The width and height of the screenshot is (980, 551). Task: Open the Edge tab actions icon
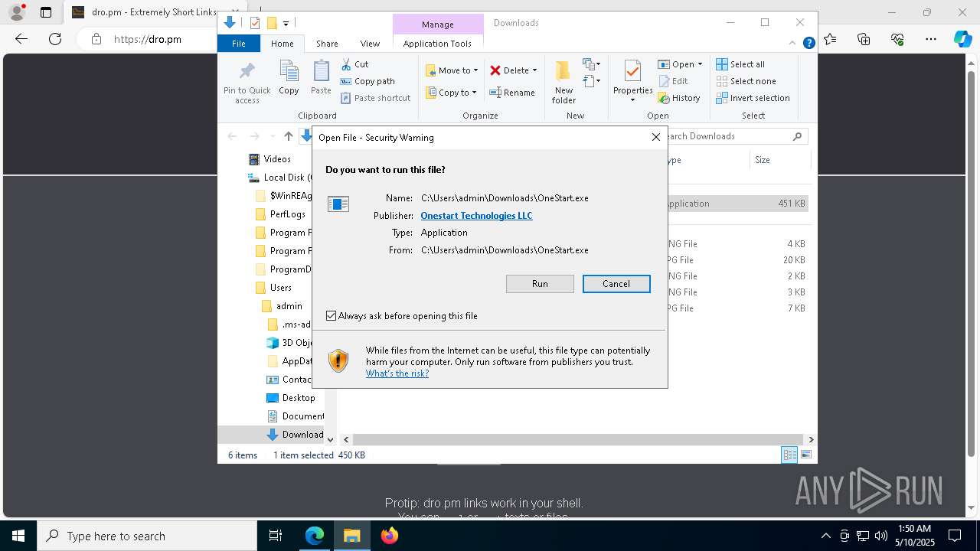[46, 12]
